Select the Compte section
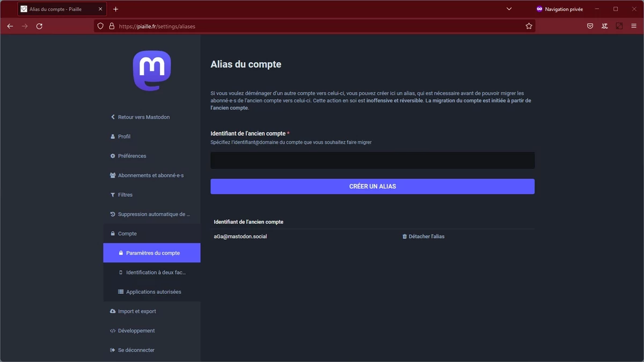The width and height of the screenshot is (644, 362). click(152, 233)
